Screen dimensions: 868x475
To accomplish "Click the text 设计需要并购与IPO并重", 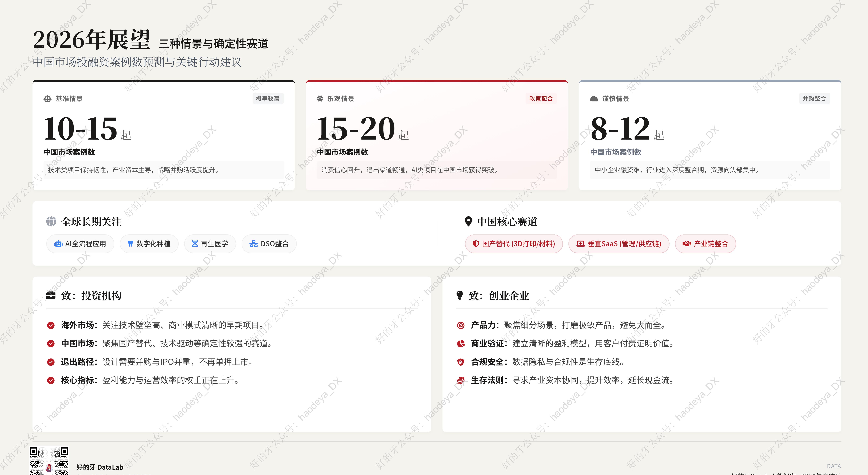I will coord(146,362).
